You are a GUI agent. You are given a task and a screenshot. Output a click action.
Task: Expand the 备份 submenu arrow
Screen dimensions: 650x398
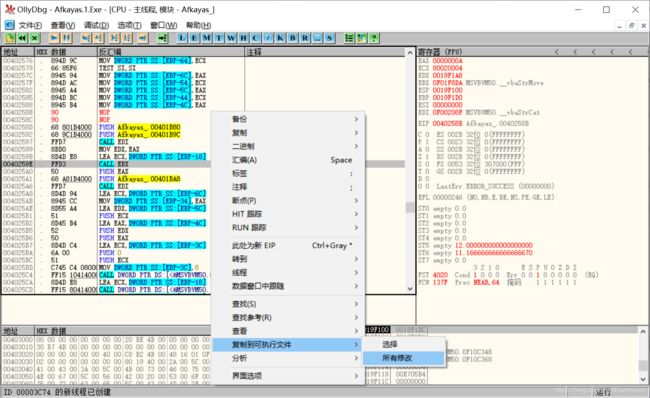click(x=356, y=119)
